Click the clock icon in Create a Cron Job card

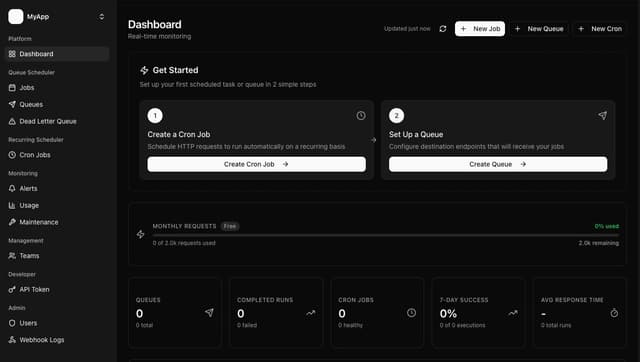(x=361, y=115)
